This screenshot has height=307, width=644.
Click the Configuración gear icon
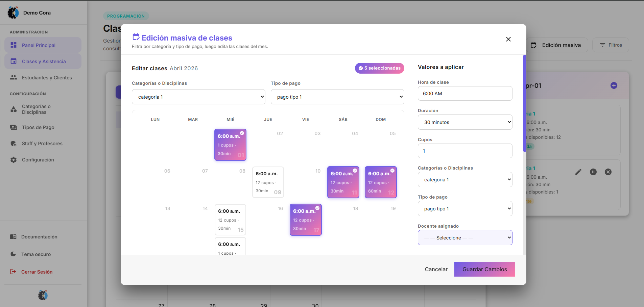[x=14, y=160]
